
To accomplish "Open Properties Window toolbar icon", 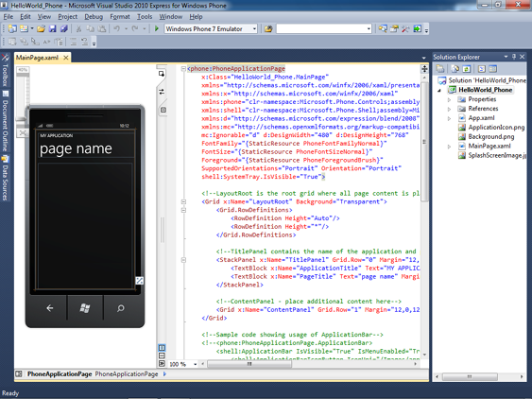I will tap(394, 29).
